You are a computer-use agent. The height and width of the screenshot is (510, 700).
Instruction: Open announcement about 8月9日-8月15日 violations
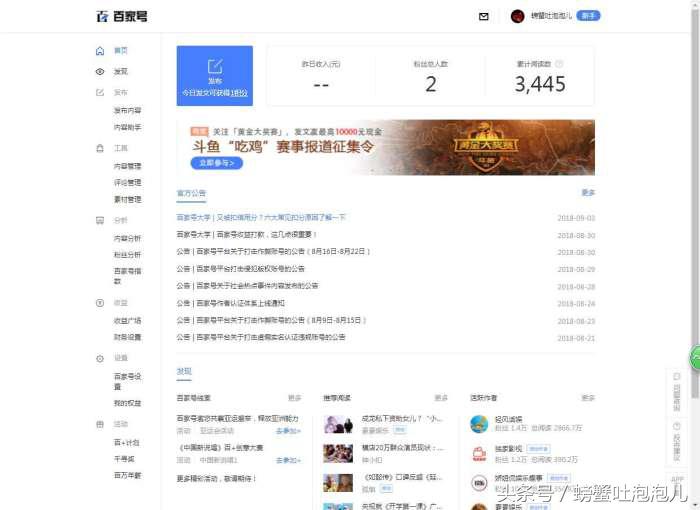pyautogui.click(x=271, y=321)
